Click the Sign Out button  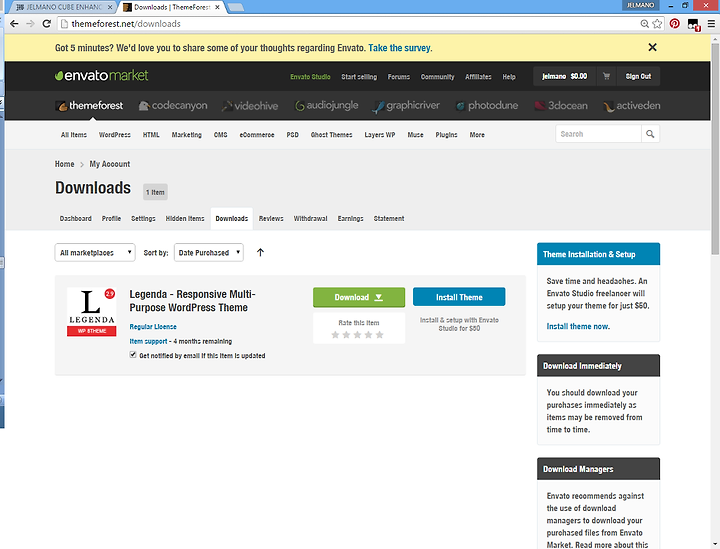click(x=638, y=76)
